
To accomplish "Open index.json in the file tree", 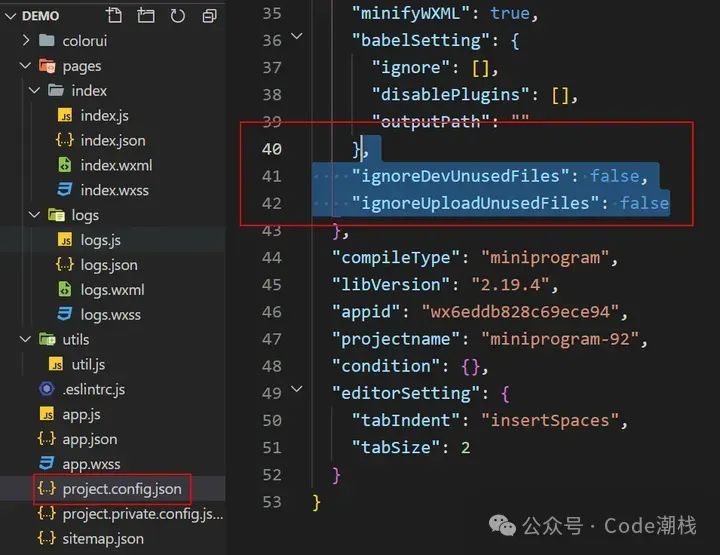I will 113,140.
